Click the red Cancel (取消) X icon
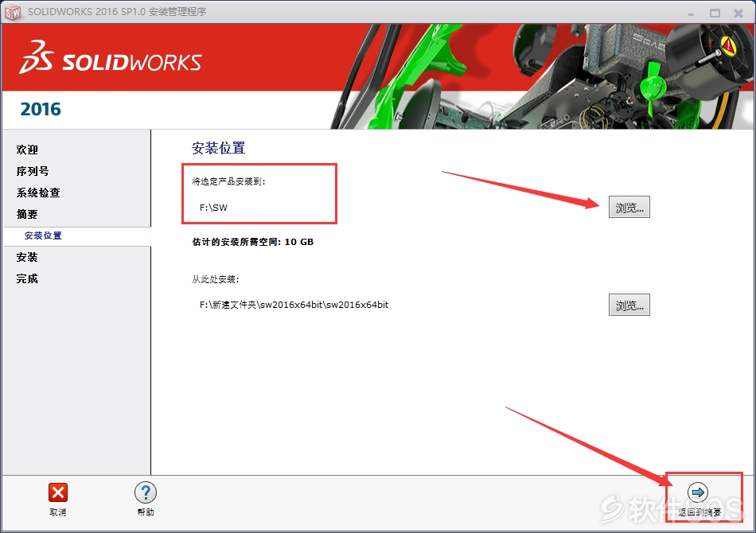 (x=58, y=492)
